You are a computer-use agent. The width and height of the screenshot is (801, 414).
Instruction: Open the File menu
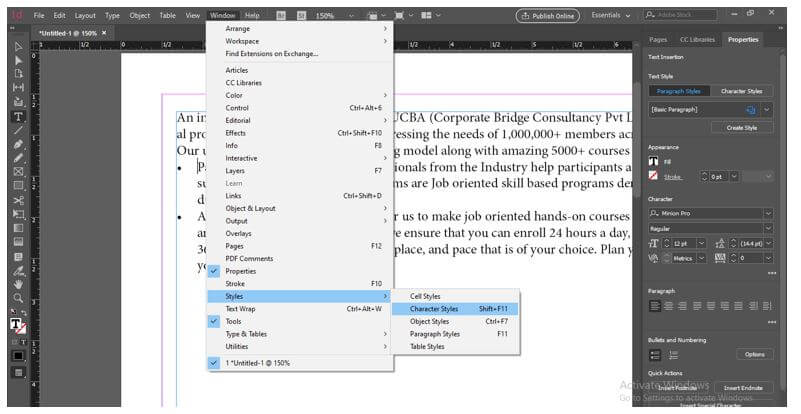[x=39, y=15]
